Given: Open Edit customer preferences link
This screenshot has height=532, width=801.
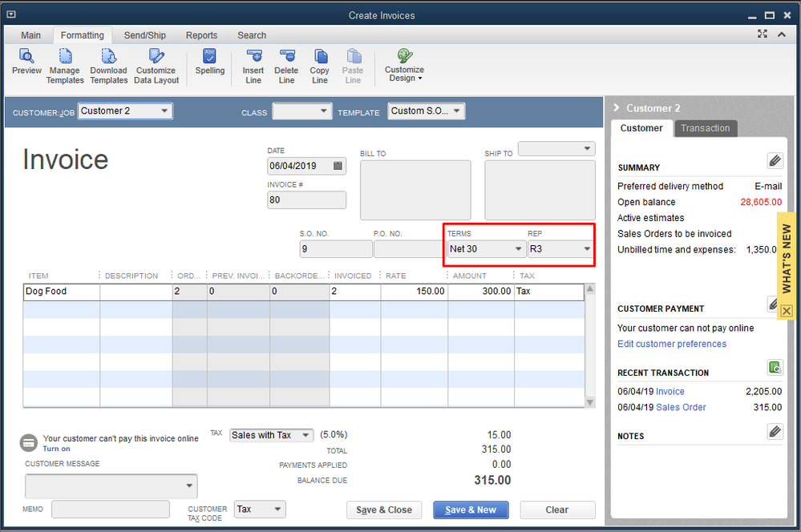Looking at the screenshot, I should (x=672, y=344).
